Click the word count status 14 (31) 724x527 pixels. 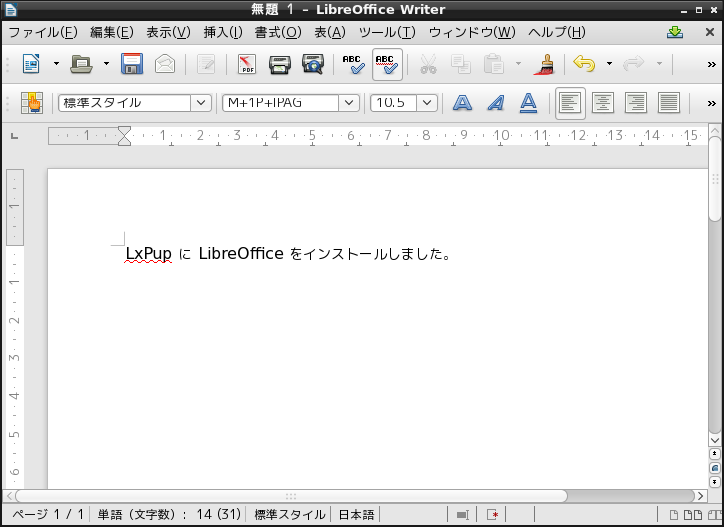pyautogui.click(x=219, y=515)
